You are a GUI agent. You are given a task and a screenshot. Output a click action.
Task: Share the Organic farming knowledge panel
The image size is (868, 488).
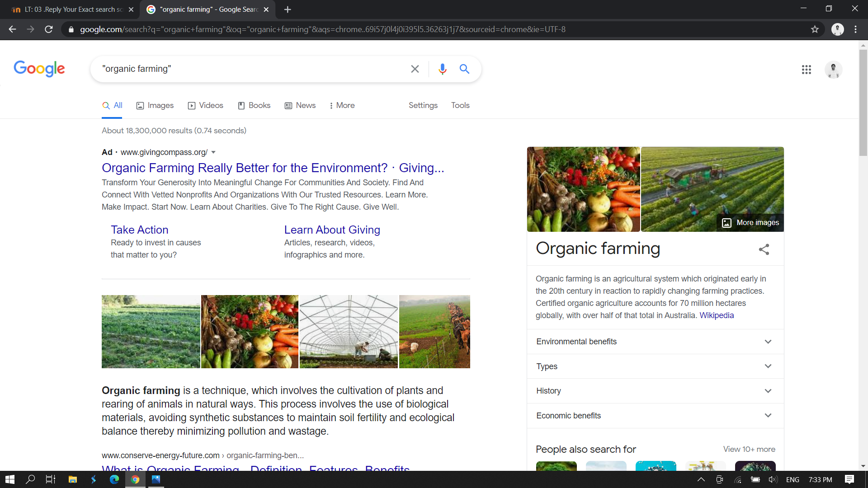point(764,249)
